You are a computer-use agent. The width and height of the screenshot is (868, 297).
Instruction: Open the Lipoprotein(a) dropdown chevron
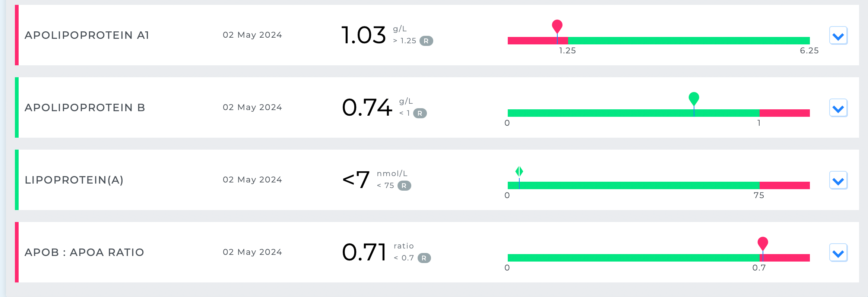coord(838,181)
